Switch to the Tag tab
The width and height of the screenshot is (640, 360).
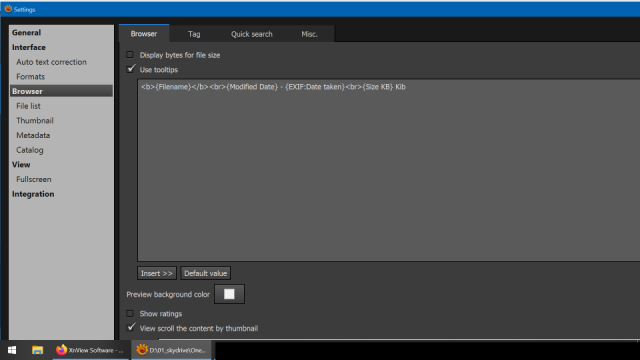click(194, 34)
